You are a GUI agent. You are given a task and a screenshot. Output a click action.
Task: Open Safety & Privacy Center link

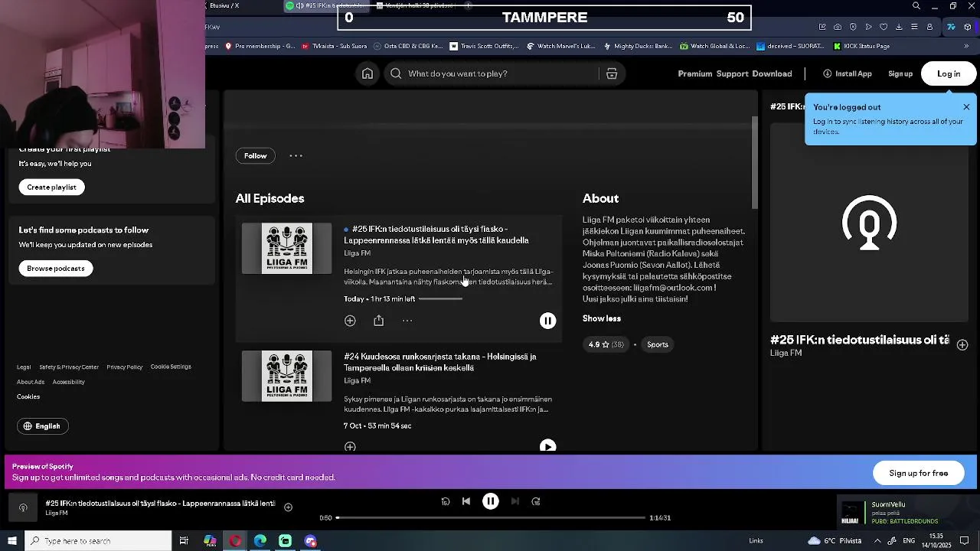69,367
